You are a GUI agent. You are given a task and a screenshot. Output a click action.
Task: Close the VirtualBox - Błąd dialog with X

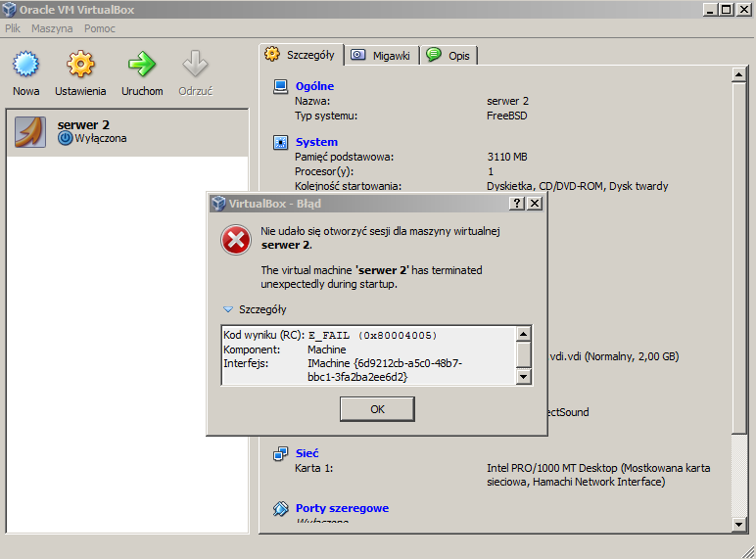pos(535,203)
